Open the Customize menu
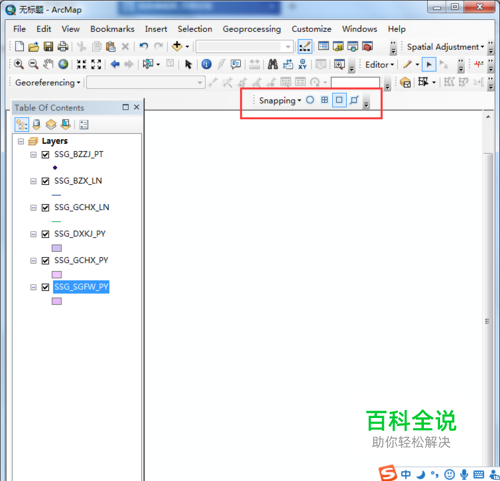Viewport: 500px width, 481px height. (x=311, y=29)
